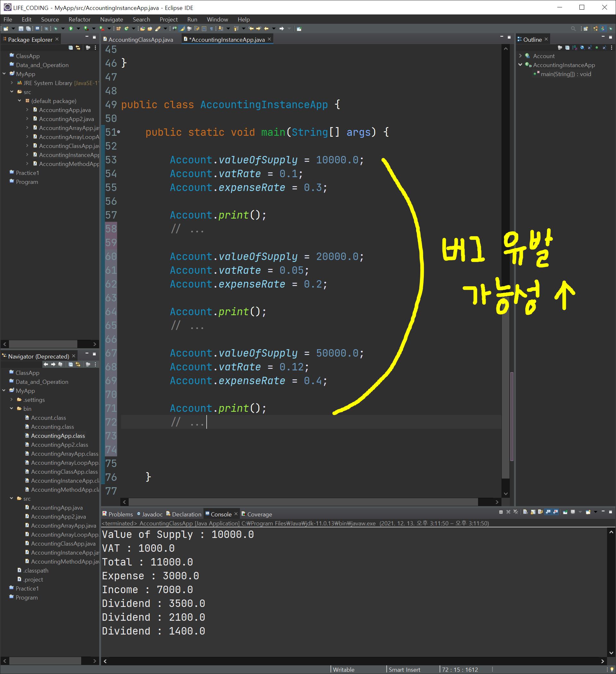The width and height of the screenshot is (616, 674).
Task: Collapse the bin folder in Navigator
Action: pos(12,409)
